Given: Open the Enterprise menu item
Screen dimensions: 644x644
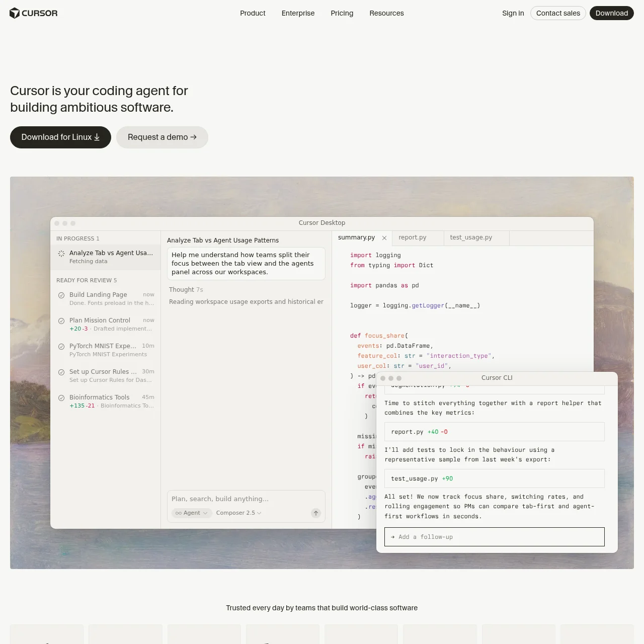Looking at the screenshot, I should [298, 13].
